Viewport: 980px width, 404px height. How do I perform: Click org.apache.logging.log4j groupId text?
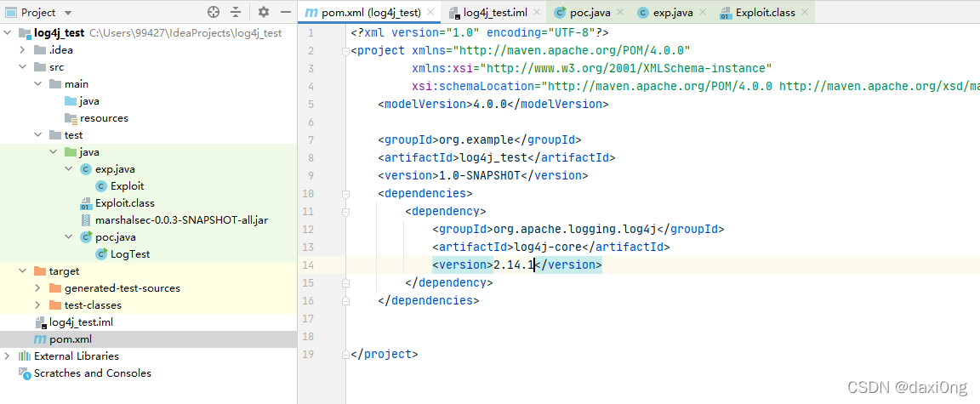[x=574, y=229]
